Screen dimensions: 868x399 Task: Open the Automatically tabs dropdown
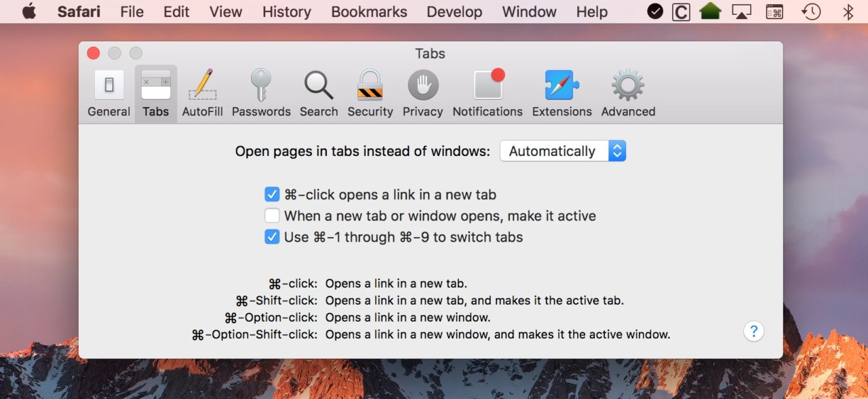[563, 151]
